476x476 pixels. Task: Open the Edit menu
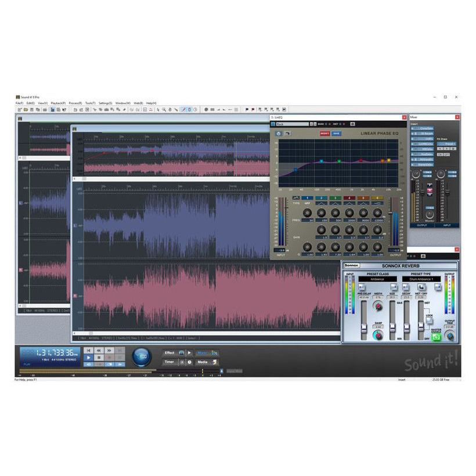[31, 103]
